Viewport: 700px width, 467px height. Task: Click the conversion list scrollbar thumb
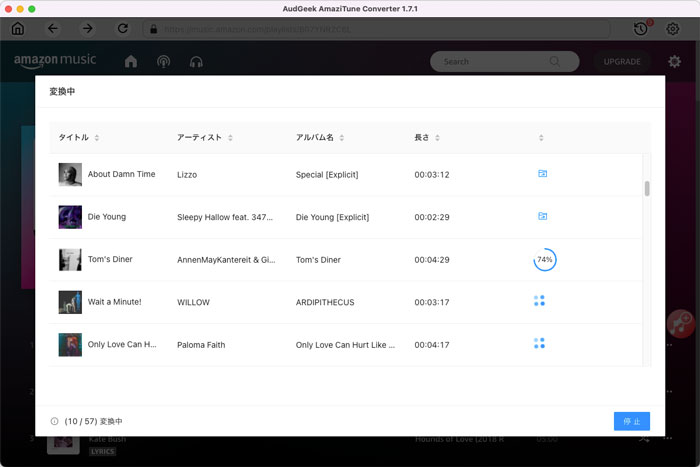point(647,188)
